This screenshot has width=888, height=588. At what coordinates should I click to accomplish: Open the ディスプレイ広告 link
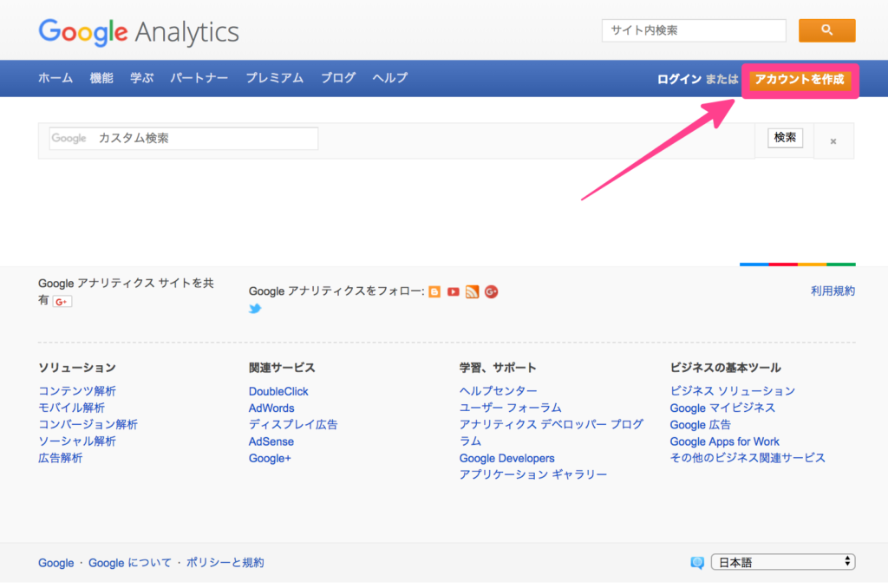point(293,424)
